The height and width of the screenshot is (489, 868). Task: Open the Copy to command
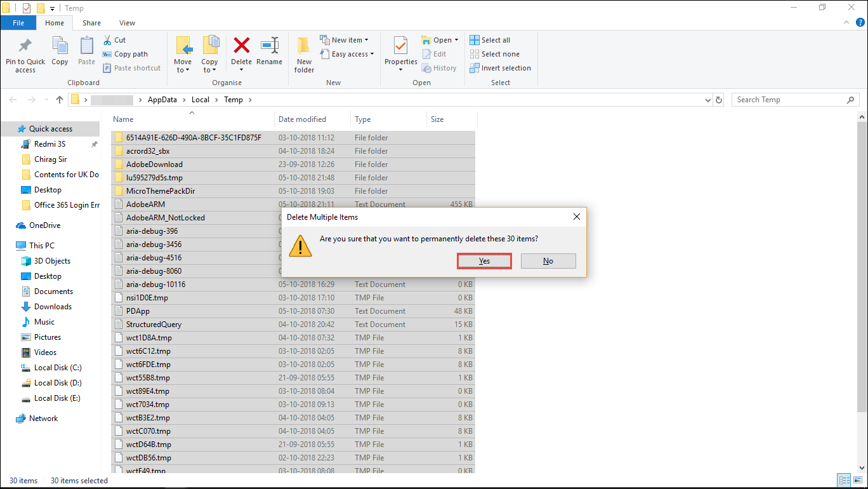tap(210, 55)
